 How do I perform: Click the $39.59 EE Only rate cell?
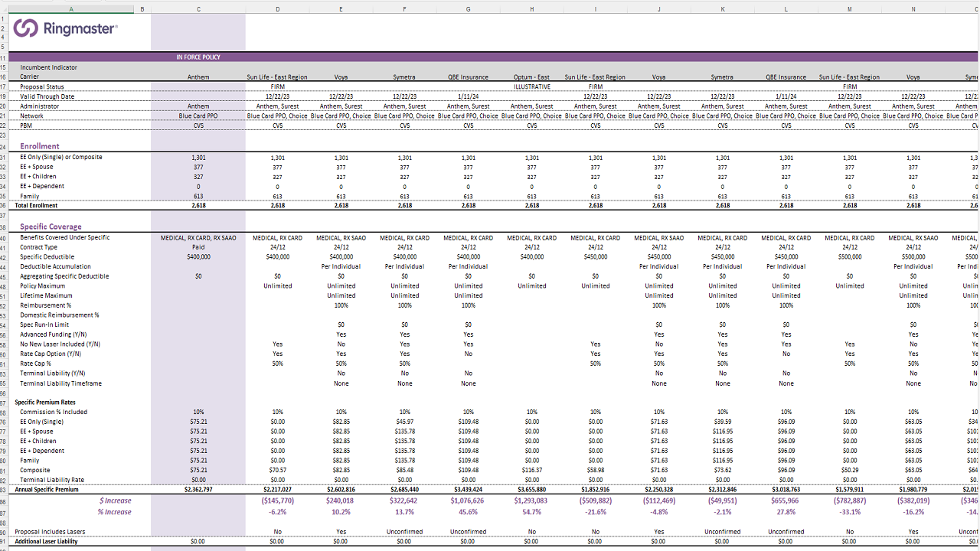[723, 422]
